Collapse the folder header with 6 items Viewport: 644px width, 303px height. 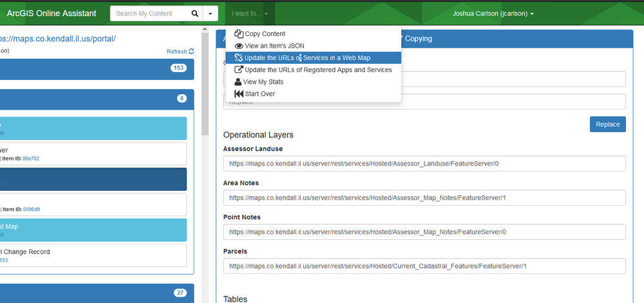(97, 99)
